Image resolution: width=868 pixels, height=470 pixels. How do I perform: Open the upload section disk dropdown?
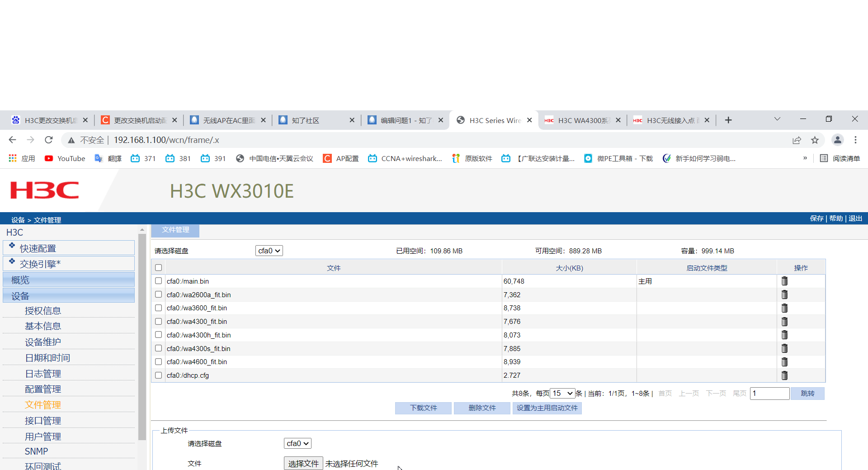coord(297,443)
